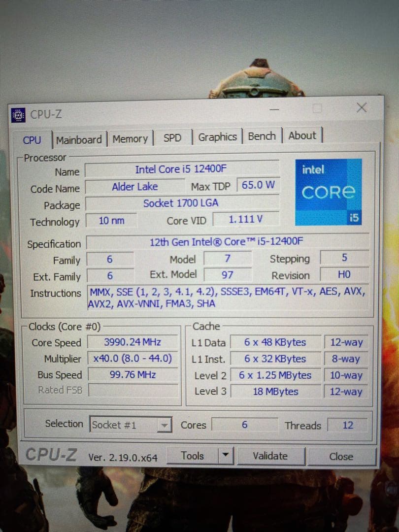
Task: Select the SPD tab
Action: tap(172, 138)
